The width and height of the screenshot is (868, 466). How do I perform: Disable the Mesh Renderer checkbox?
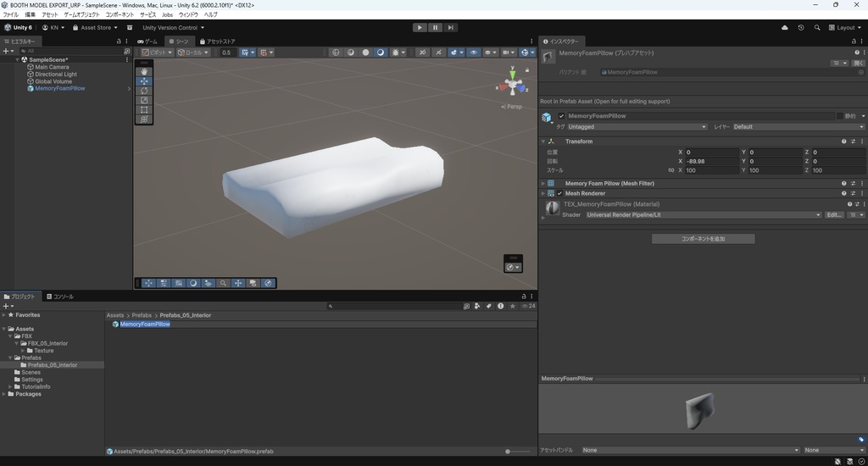[559, 194]
